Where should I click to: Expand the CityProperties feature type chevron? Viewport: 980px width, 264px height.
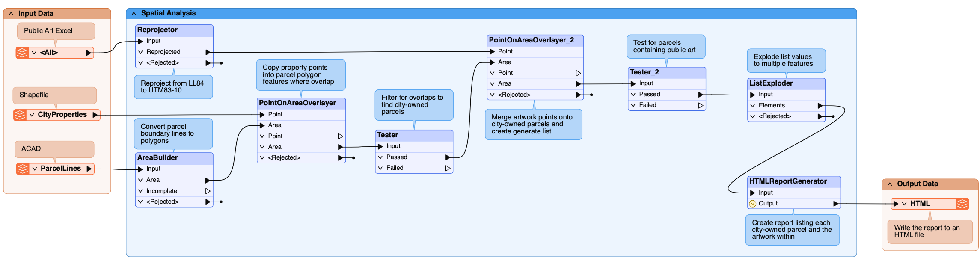point(32,115)
